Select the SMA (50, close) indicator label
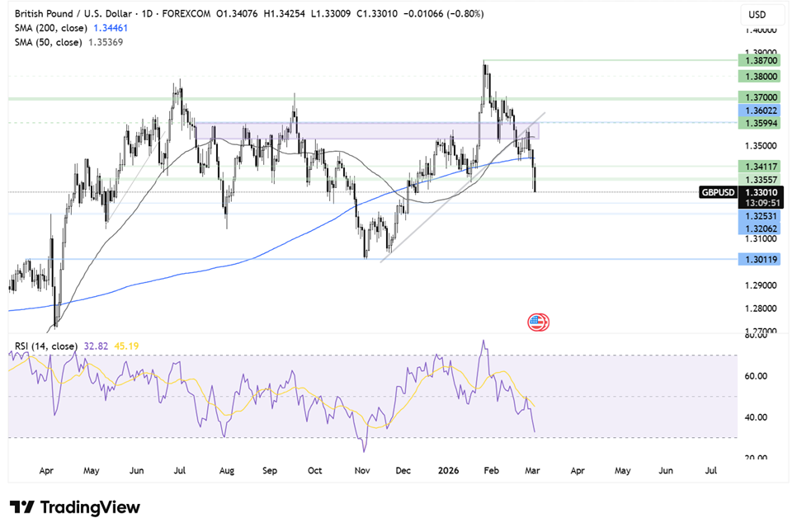797x532 pixels. (49, 42)
